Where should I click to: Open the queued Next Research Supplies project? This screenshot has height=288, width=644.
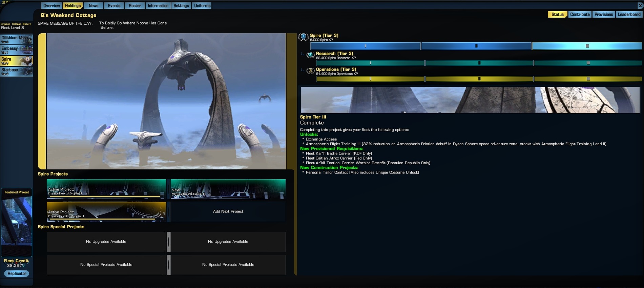point(228,189)
